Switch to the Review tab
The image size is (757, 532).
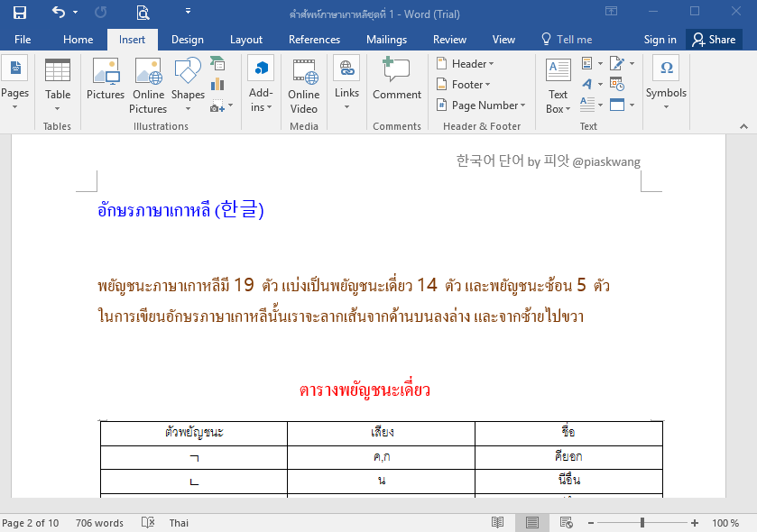[449, 40]
